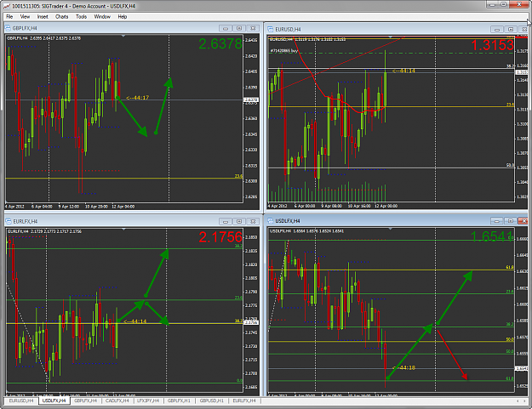
Task: Click the chart shift triangle on EURLFX chart
Action: click(123, 229)
